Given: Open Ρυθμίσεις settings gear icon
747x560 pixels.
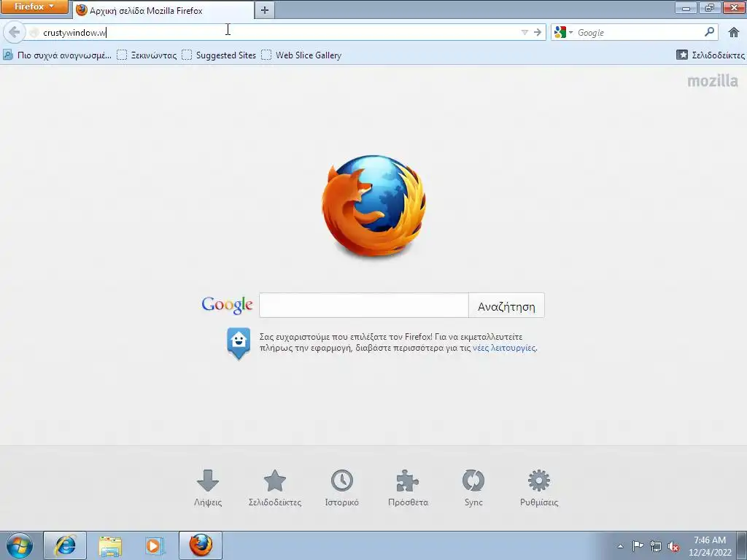Looking at the screenshot, I should (539, 488).
